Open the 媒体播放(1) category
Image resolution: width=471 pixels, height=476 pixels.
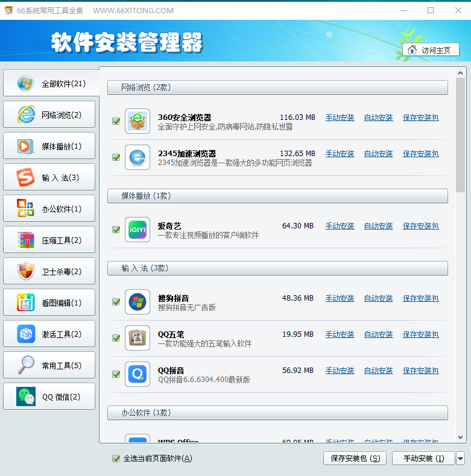(49, 146)
